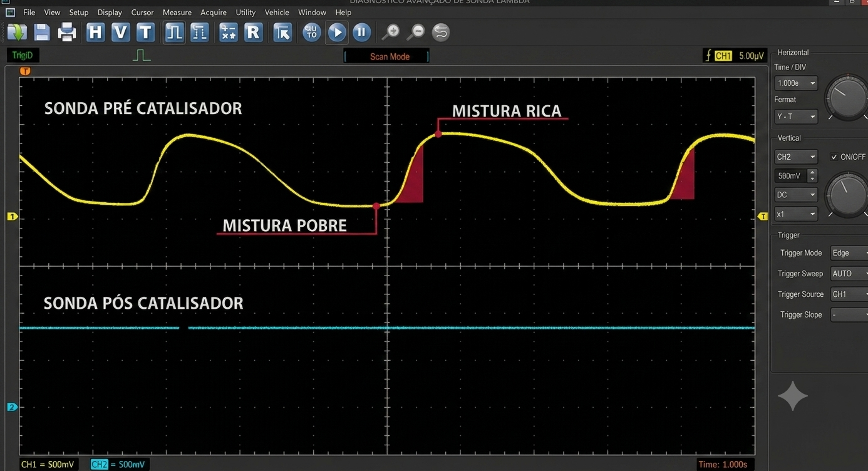This screenshot has width=868, height=471.
Task: Open the Acquire menu
Action: pyautogui.click(x=214, y=12)
